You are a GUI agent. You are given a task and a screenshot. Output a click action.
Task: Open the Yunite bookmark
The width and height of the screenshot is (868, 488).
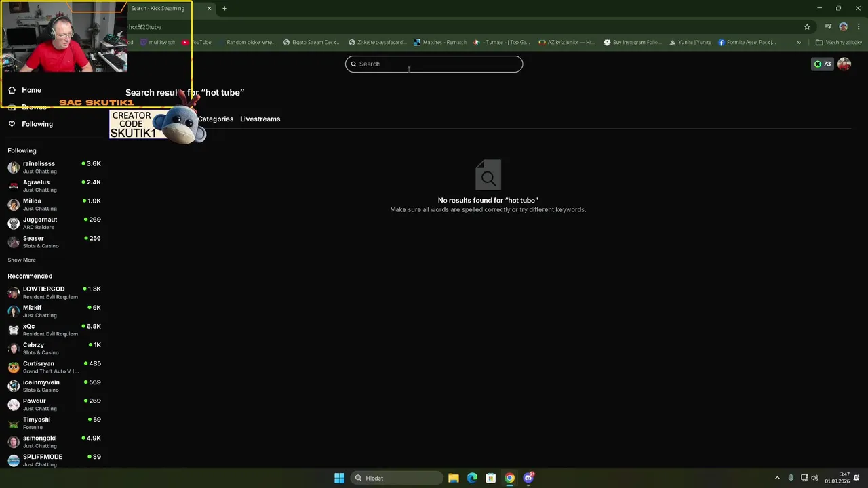click(x=690, y=42)
